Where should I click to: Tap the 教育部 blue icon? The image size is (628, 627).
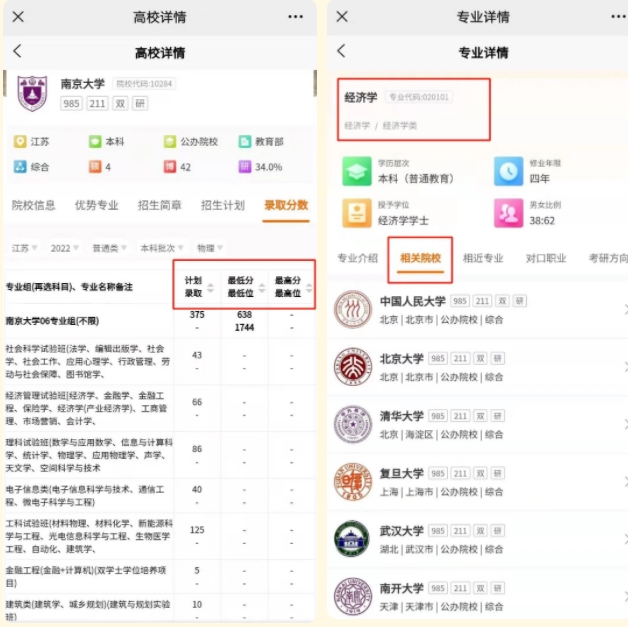tap(245, 142)
